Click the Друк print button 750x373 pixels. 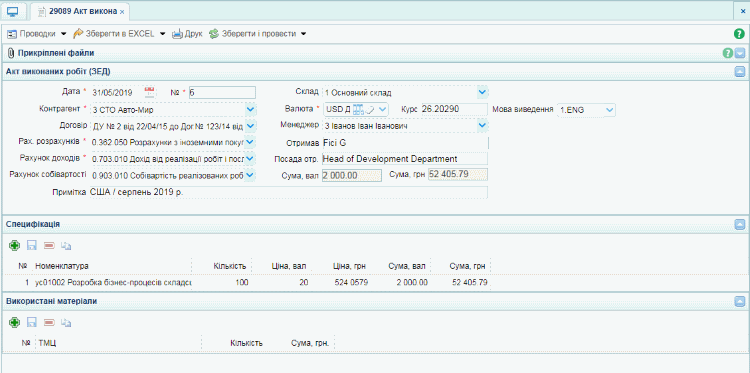[x=188, y=34]
